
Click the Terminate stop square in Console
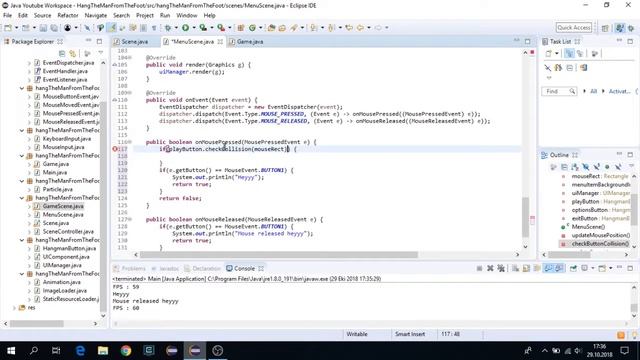click(480, 268)
